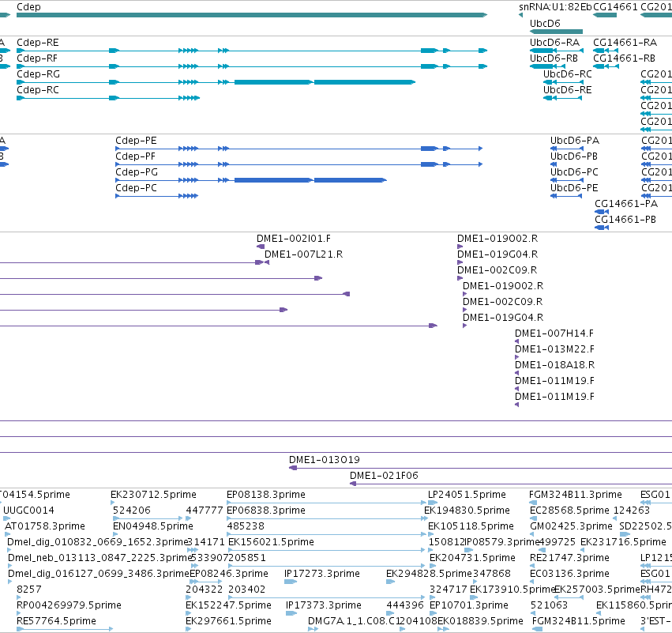This screenshot has width=672, height=633.
Task: Click transcript CG14661-RB label
Action: [624, 58]
